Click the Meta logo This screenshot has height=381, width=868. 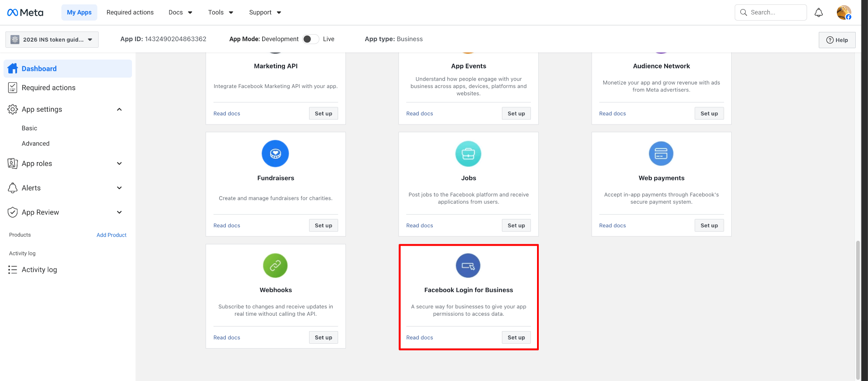pos(25,13)
